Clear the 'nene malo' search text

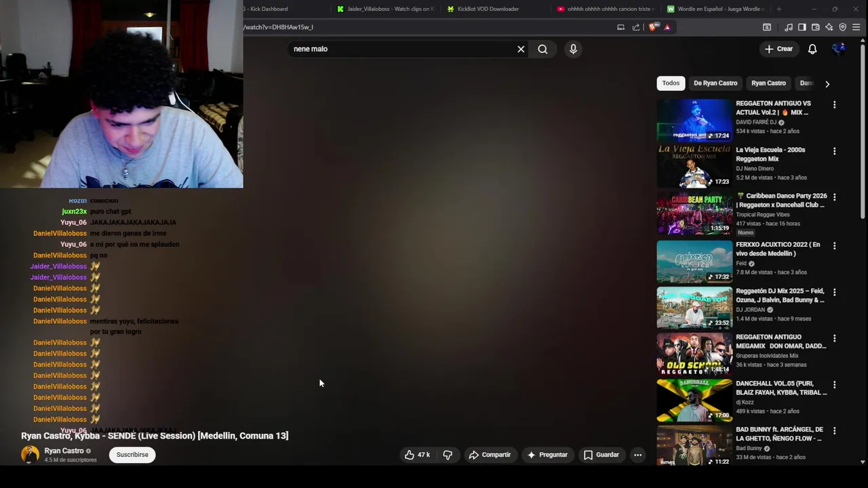pyautogui.click(x=521, y=49)
